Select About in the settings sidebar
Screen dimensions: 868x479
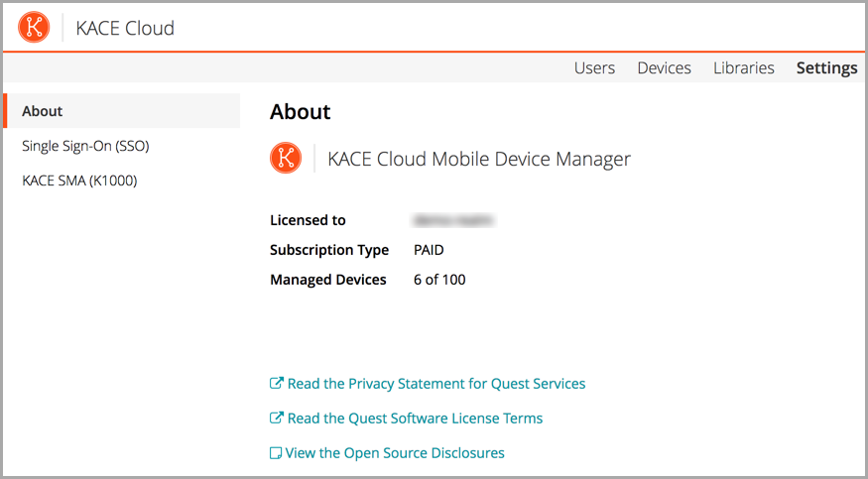(x=43, y=111)
